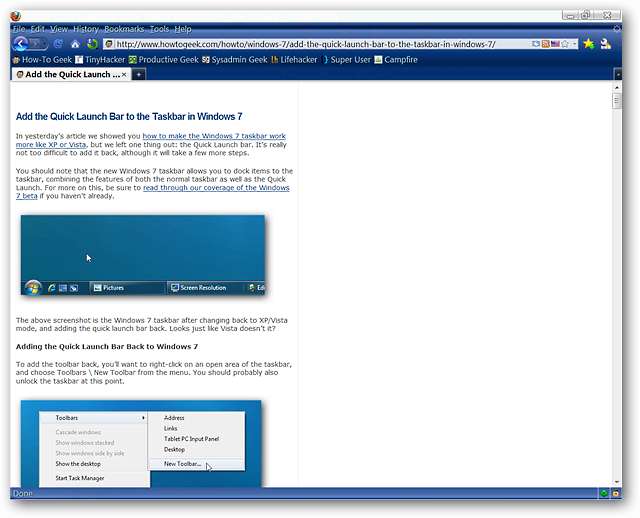Follow the 'read through our coverage' link
The image size is (640, 518).
coord(216,188)
